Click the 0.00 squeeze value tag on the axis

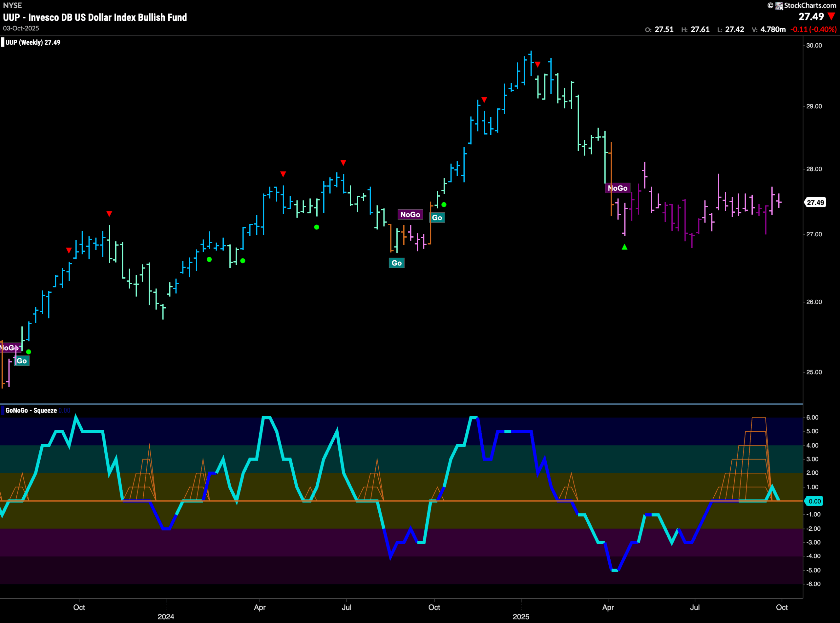click(x=814, y=501)
